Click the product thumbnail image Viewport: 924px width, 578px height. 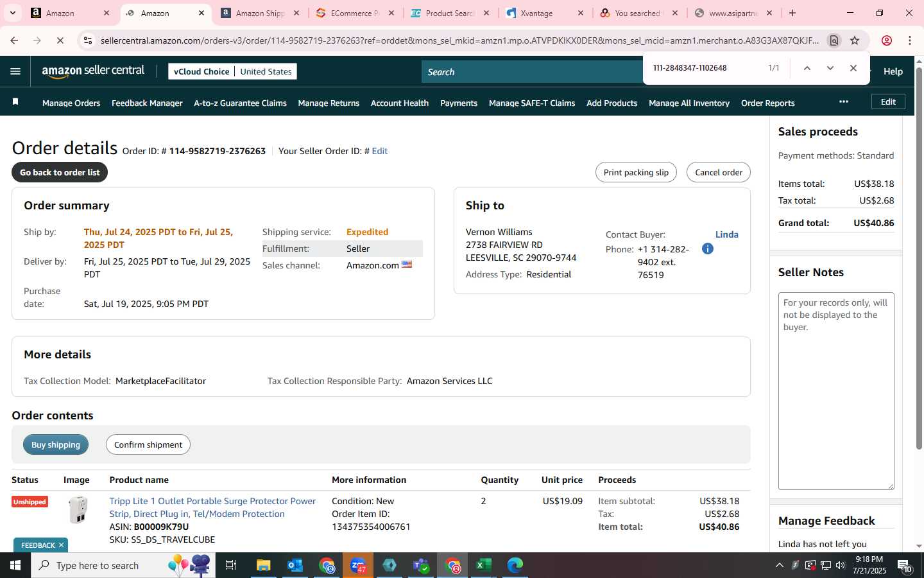point(78,510)
